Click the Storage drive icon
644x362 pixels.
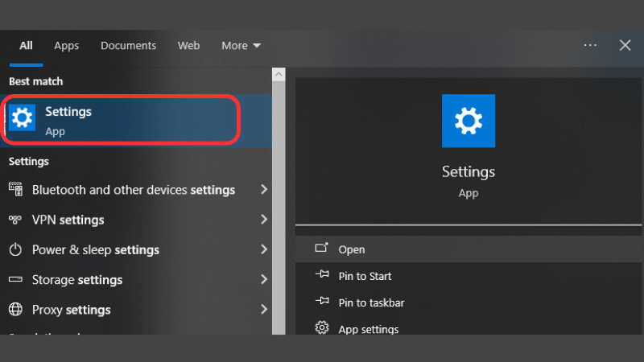[15, 279]
